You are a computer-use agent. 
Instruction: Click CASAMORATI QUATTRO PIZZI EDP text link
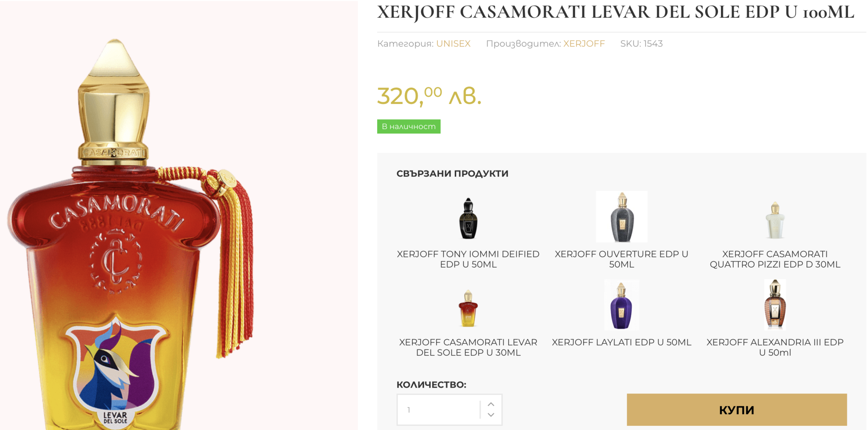click(x=775, y=259)
